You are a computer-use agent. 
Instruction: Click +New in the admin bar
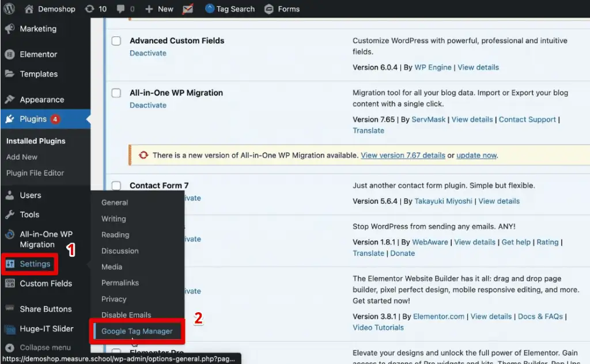[158, 8]
